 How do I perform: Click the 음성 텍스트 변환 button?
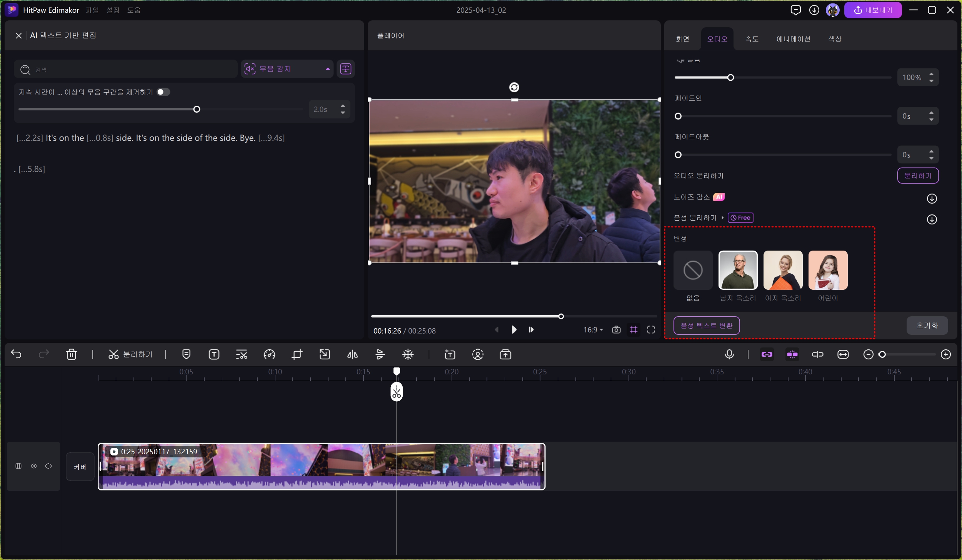coord(706,326)
